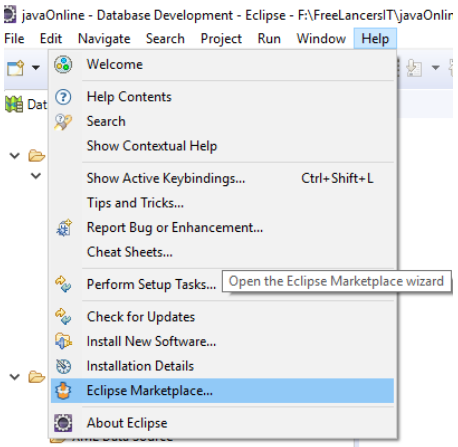The height and width of the screenshot is (447, 458).
Task: Open the New wizard dropdown arrow
Action: pyautogui.click(x=36, y=68)
